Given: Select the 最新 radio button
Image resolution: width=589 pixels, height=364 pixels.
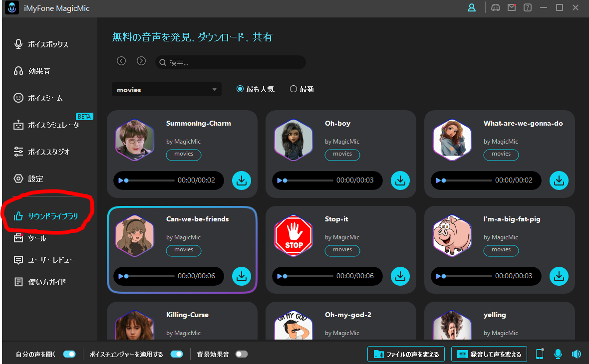Looking at the screenshot, I should point(294,89).
